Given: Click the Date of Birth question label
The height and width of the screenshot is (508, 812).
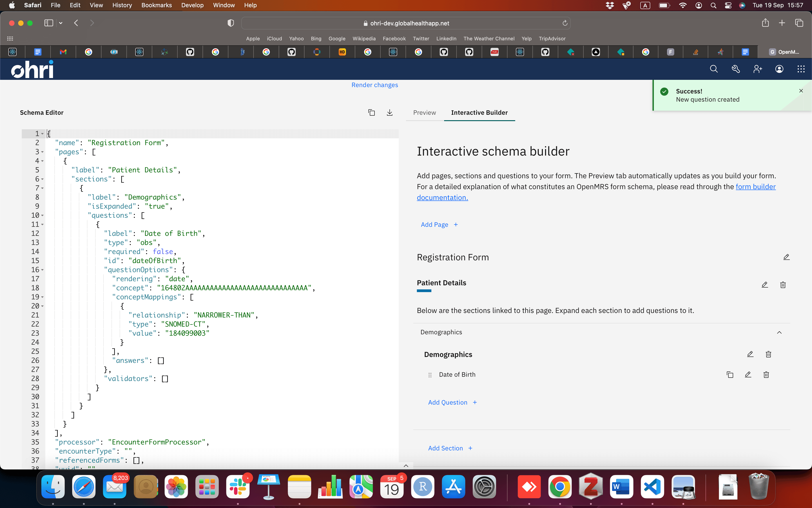Looking at the screenshot, I should (457, 375).
